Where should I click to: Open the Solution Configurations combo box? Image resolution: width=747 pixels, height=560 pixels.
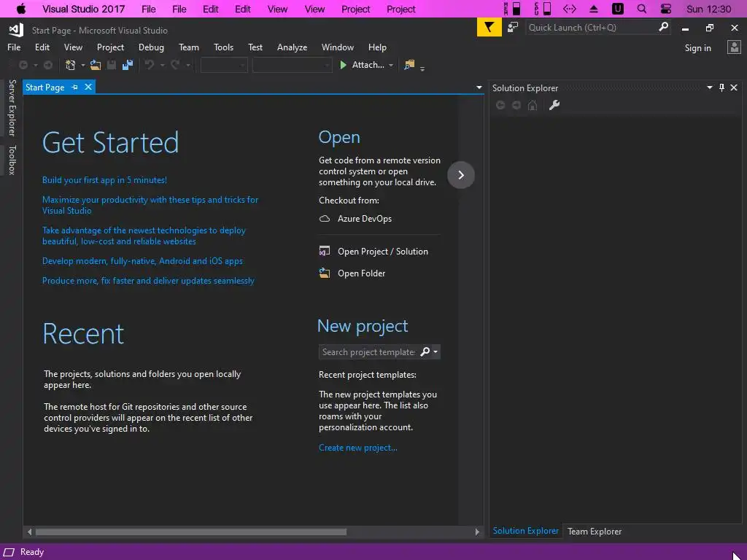tap(224, 65)
